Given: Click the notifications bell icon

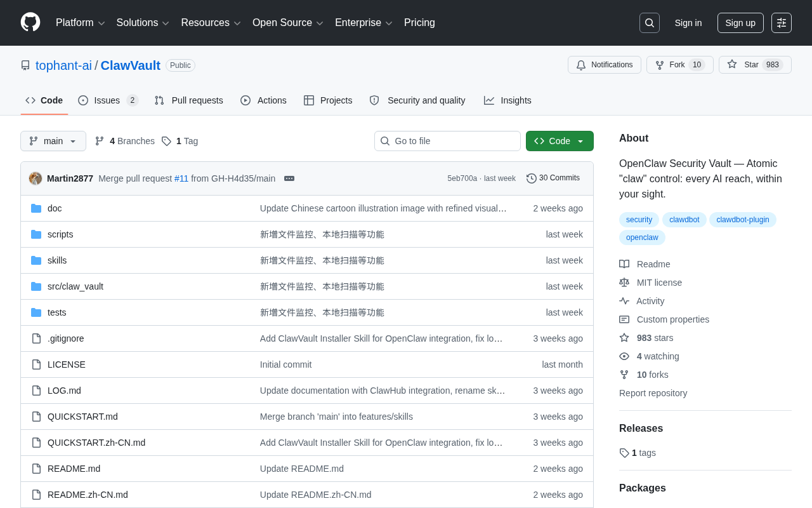Looking at the screenshot, I should 580,65.
